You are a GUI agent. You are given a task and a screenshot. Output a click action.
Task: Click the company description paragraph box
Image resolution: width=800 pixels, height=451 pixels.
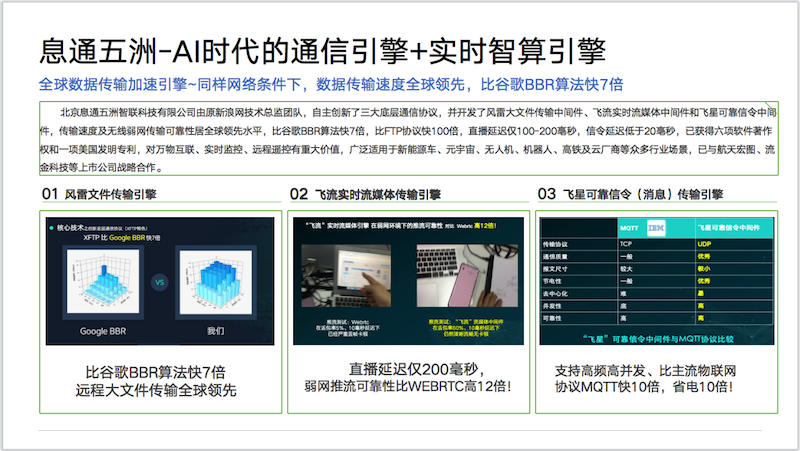[x=409, y=139]
